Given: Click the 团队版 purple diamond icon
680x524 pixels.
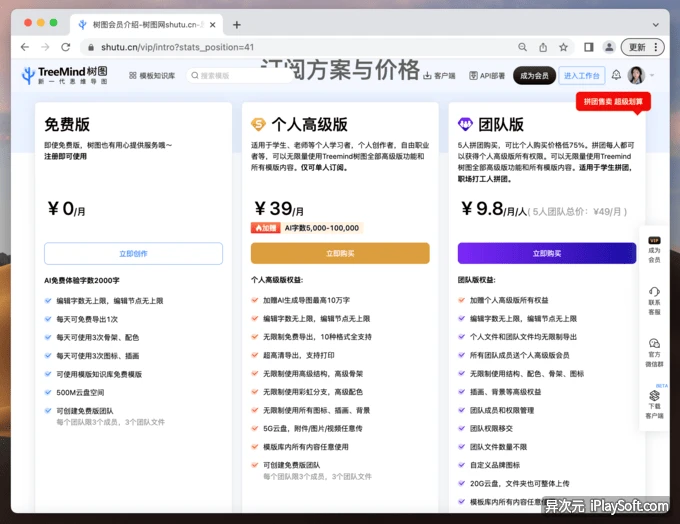Looking at the screenshot, I should [465, 124].
